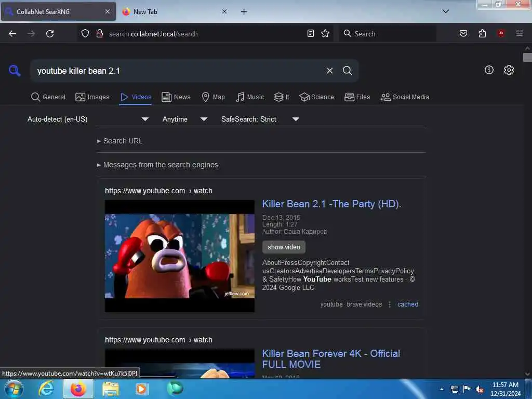This screenshot has width=532, height=399.
Task: Open the Windows Start button
Action: coord(14,389)
